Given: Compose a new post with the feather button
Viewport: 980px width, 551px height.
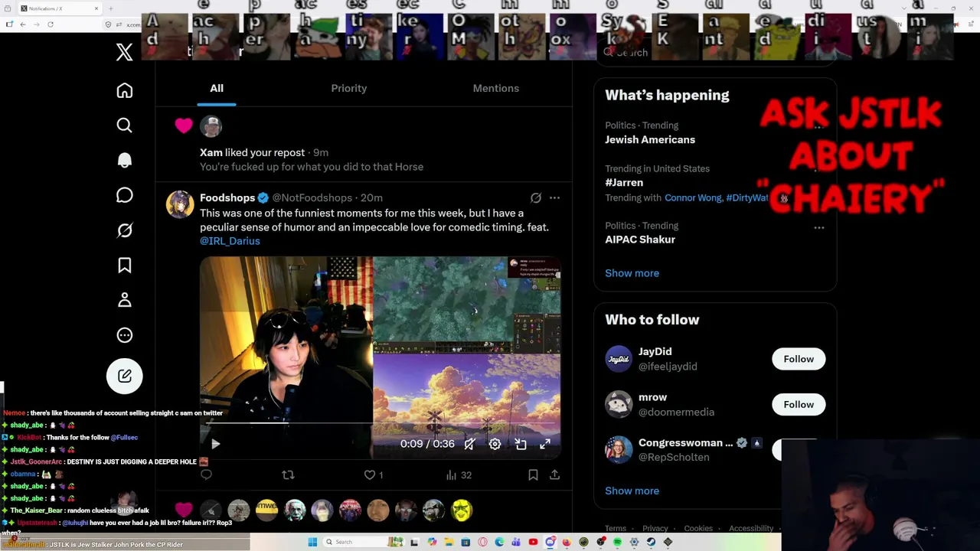Looking at the screenshot, I should [x=124, y=376].
